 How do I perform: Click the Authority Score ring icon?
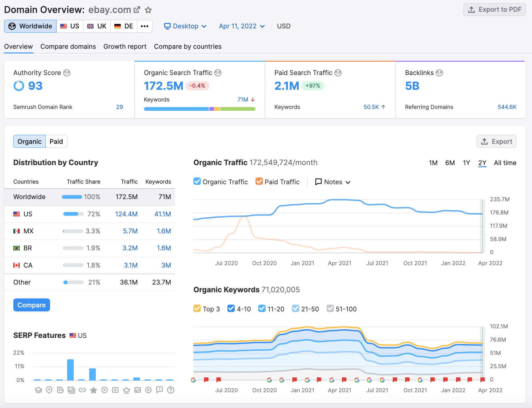coord(19,86)
